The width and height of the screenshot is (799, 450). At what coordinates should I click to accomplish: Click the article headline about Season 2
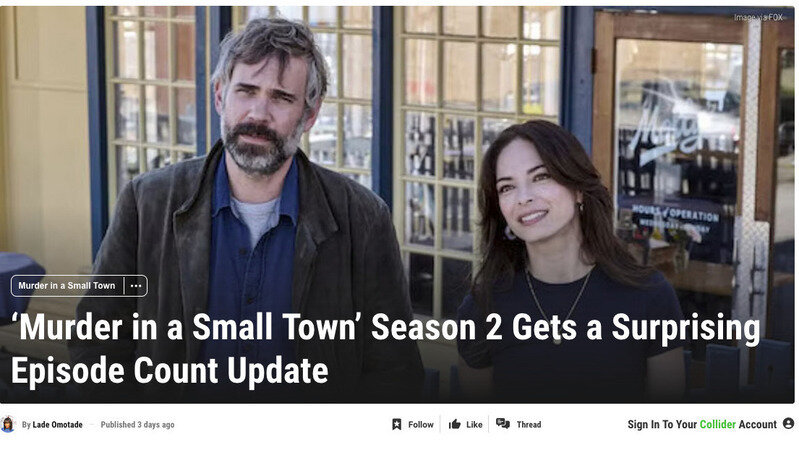pos(385,349)
